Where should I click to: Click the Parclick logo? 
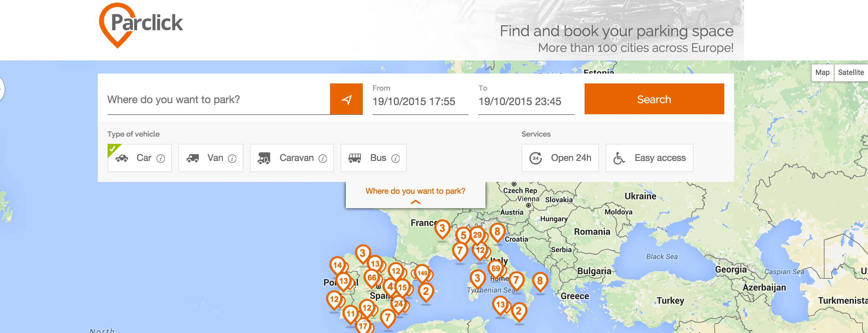point(141,25)
